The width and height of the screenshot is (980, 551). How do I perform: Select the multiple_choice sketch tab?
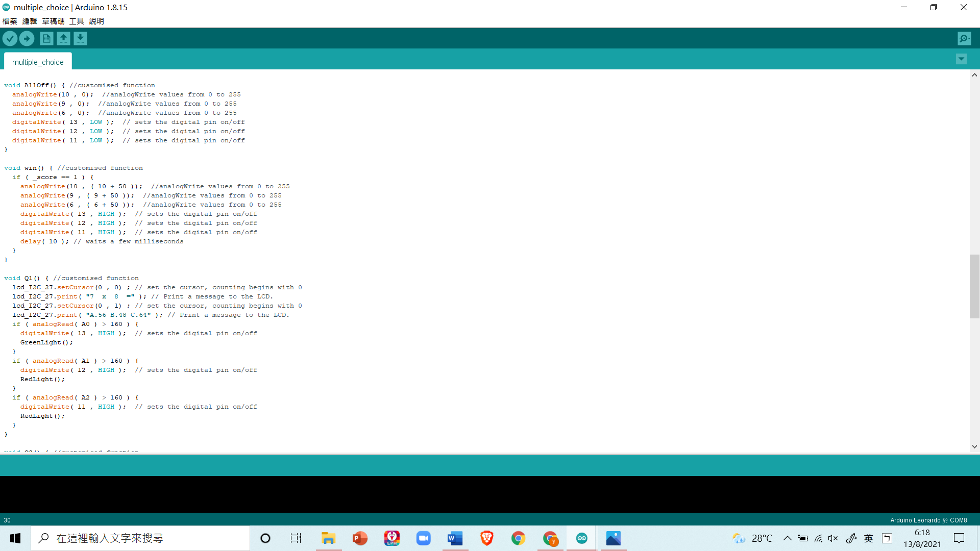[x=38, y=62]
